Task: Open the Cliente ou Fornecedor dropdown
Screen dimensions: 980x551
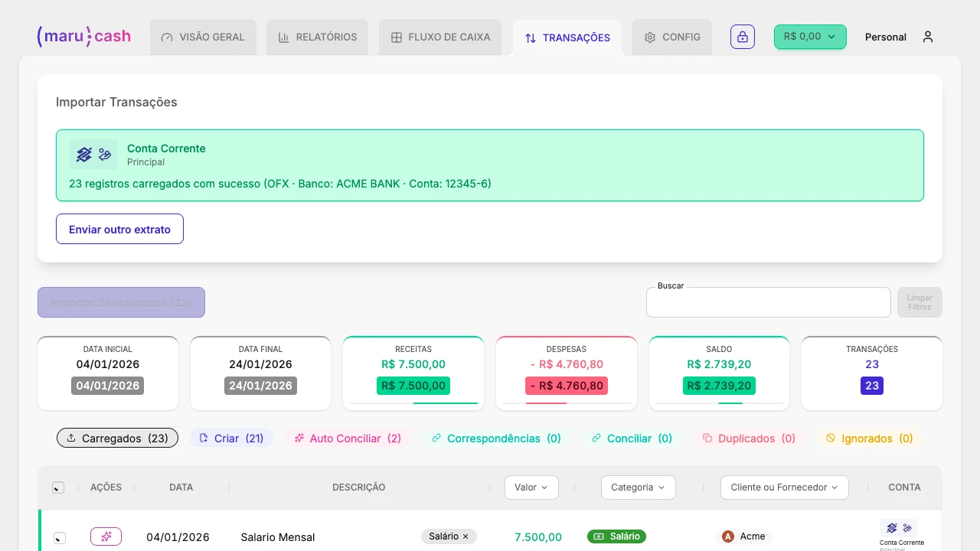Action: point(784,487)
